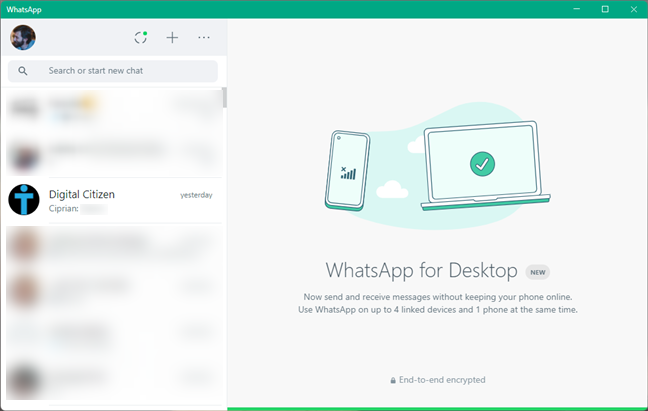This screenshot has width=648, height=411.
Task: Click the yesterday timestamp on Digital Citizen
Action: pyautogui.click(x=196, y=195)
